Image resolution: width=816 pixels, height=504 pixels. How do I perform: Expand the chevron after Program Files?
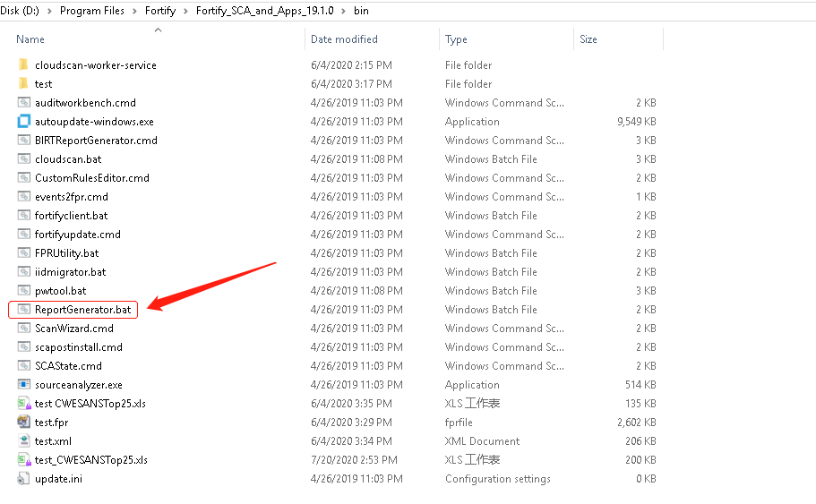(134, 11)
